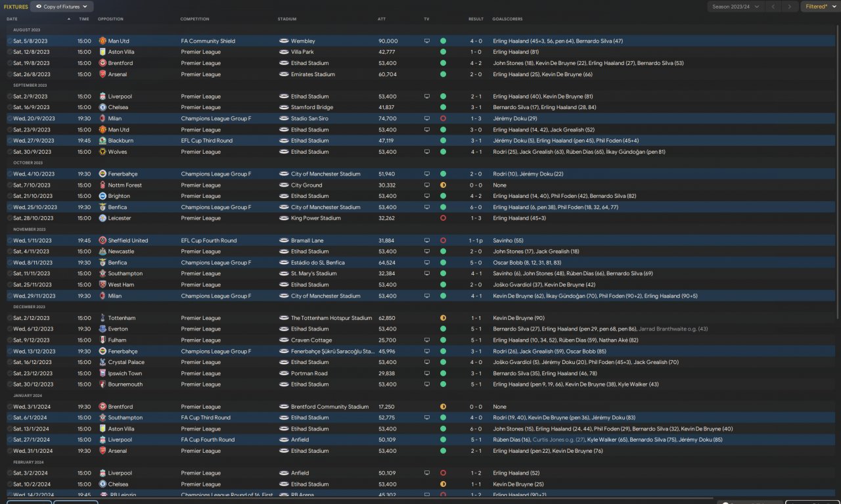Tick the selection circle for Sat, 12/8/2023
Viewport: 841px width, 504px height.
pos(10,52)
